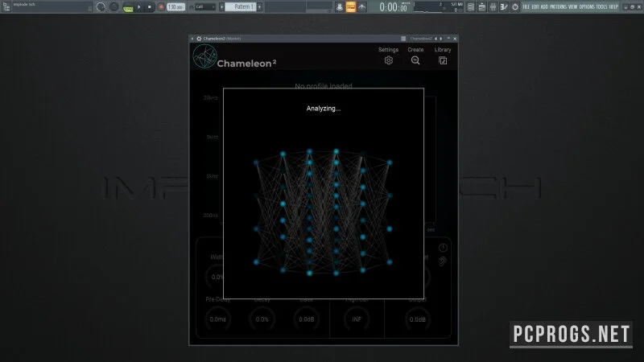This screenshot has height=362, width=644.
Task: Toggle the metronome icon
Action: click(x=339, y=7)
